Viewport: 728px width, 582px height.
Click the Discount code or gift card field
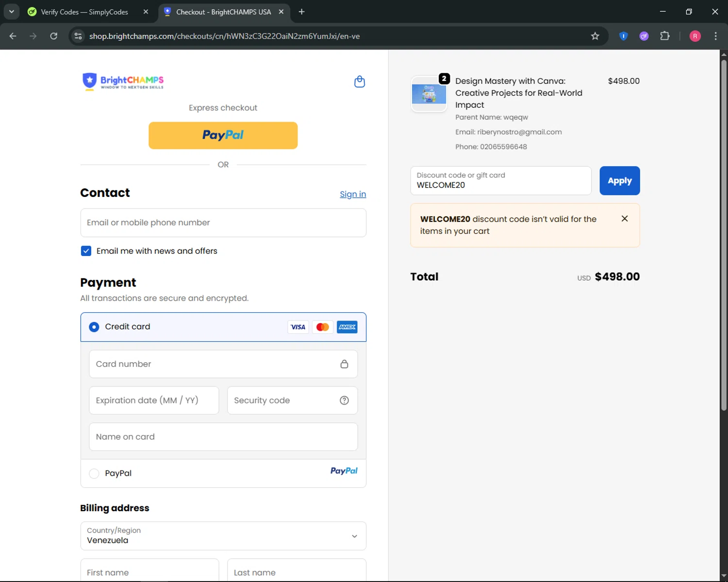[501, 181]
